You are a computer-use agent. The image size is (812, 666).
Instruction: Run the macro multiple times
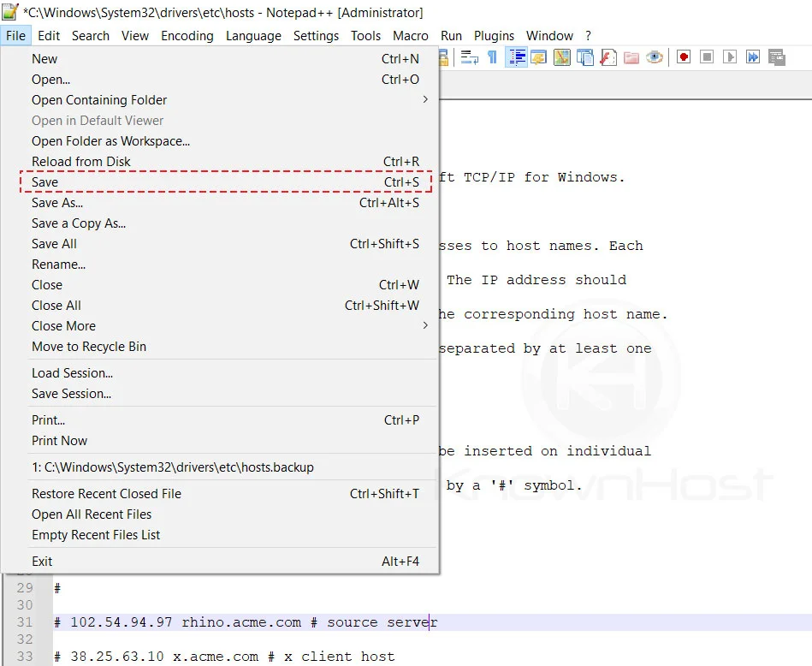pyautogui.click(x=752, y=56)
